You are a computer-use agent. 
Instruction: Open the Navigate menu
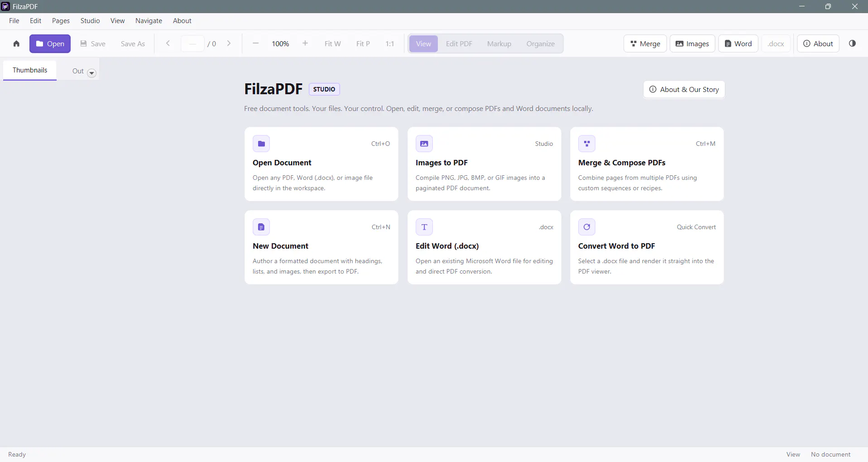coord(149,21)
